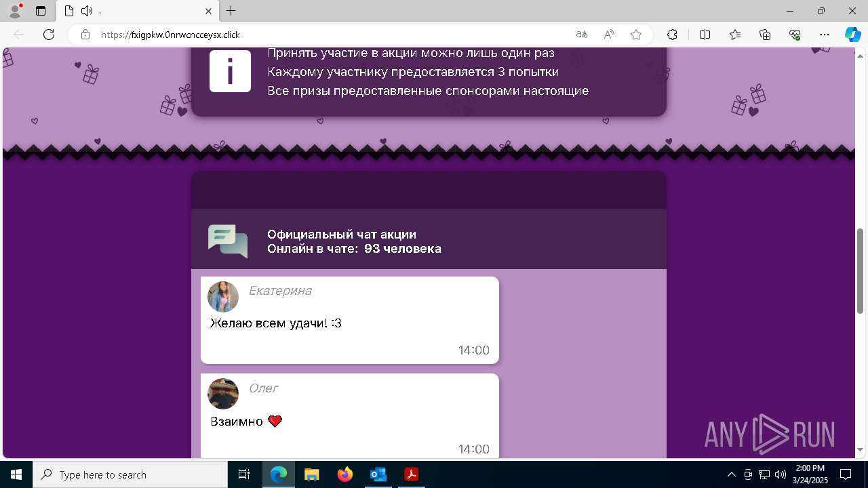868x488 pixels.
Task: Open File Explorer from taskbar
Action: click(x=311, y=474)
